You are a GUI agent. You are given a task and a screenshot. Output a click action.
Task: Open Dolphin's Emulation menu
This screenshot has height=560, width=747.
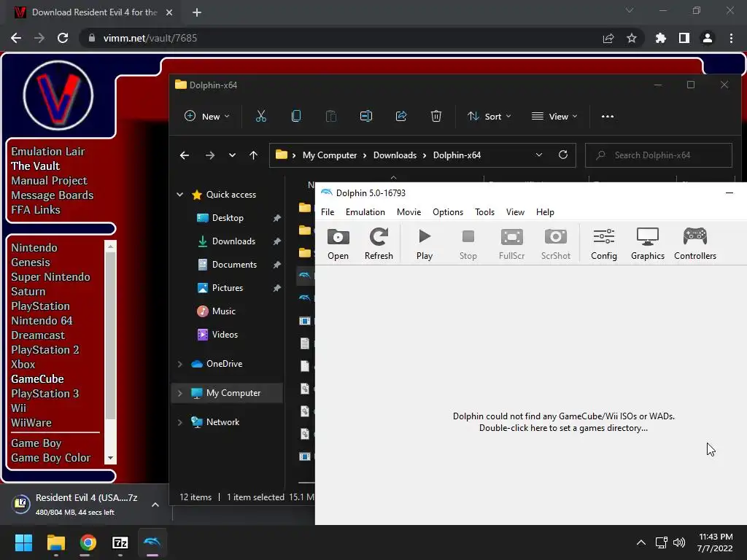tap(365, 212)
